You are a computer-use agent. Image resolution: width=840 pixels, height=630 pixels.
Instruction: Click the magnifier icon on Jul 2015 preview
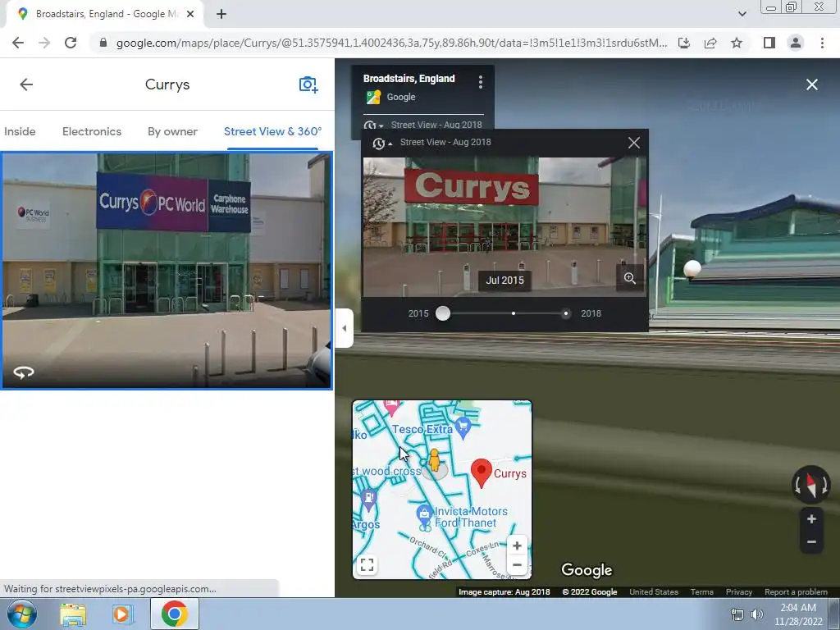click(x=629, y=278)
